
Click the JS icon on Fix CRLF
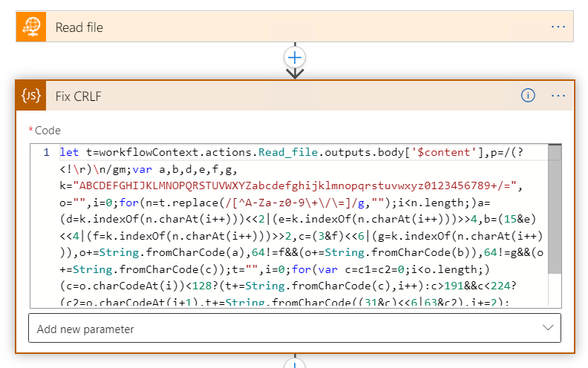(32, 96)
